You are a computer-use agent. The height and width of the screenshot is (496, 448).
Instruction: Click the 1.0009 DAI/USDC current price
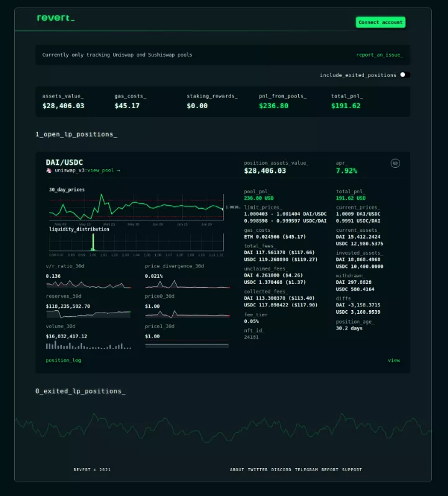tap(358, 214)
